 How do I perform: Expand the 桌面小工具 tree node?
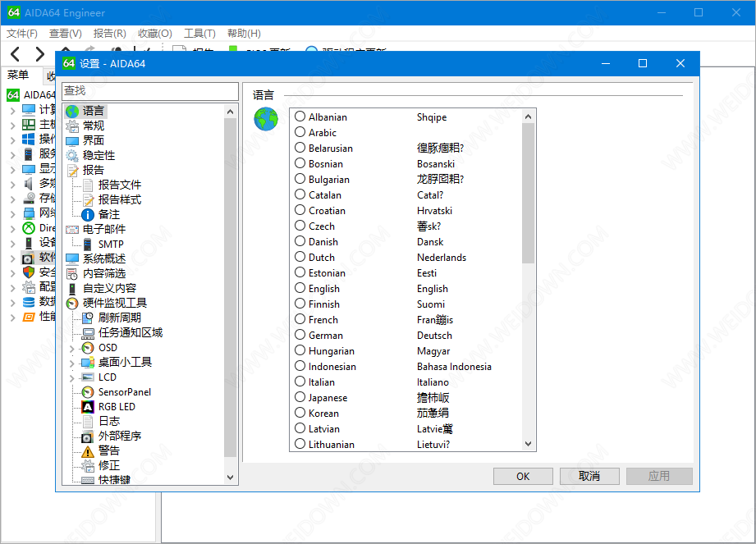pos(72,363)
